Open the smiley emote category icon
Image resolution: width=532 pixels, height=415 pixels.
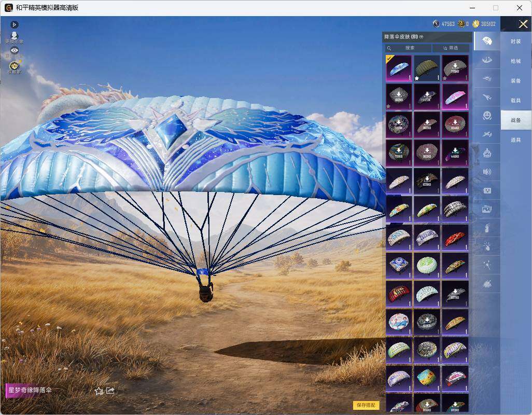pyautogui.click(x=487, y=116)
